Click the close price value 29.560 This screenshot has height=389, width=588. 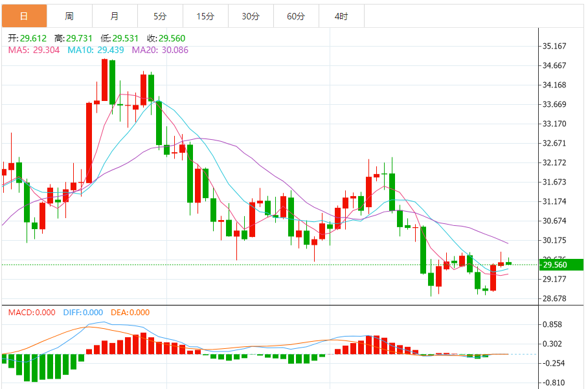coord(172,38)
